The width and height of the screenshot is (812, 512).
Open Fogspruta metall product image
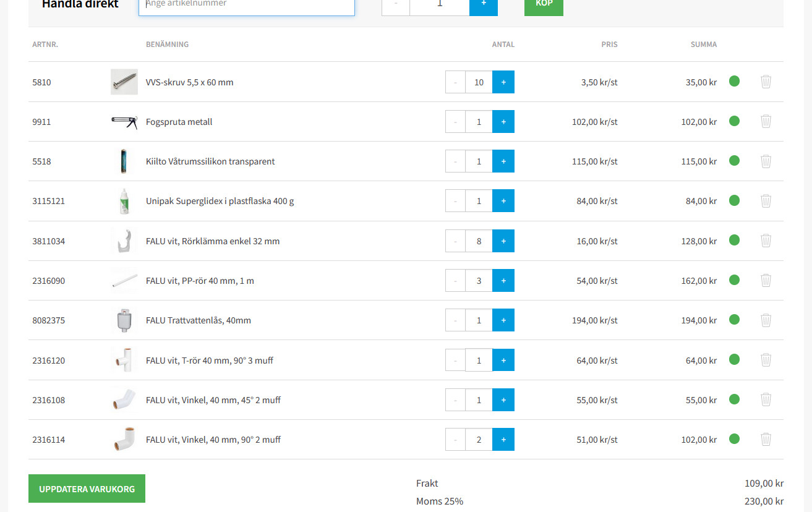coord(124,122)
